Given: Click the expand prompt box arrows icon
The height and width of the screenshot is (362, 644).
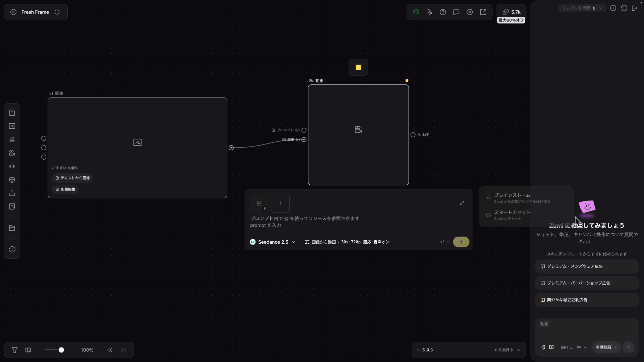Looking at the screenshot, I should 462,203.
